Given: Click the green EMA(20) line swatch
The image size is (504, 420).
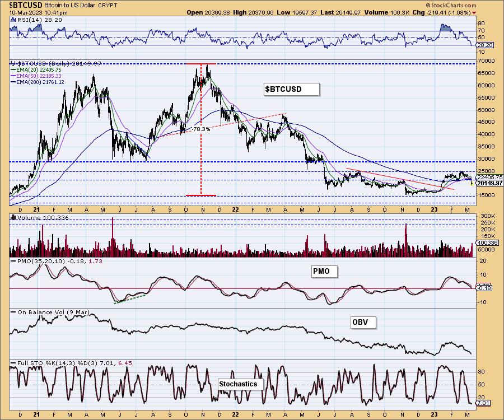Looking at the screenshot, I should click(13, 70).
